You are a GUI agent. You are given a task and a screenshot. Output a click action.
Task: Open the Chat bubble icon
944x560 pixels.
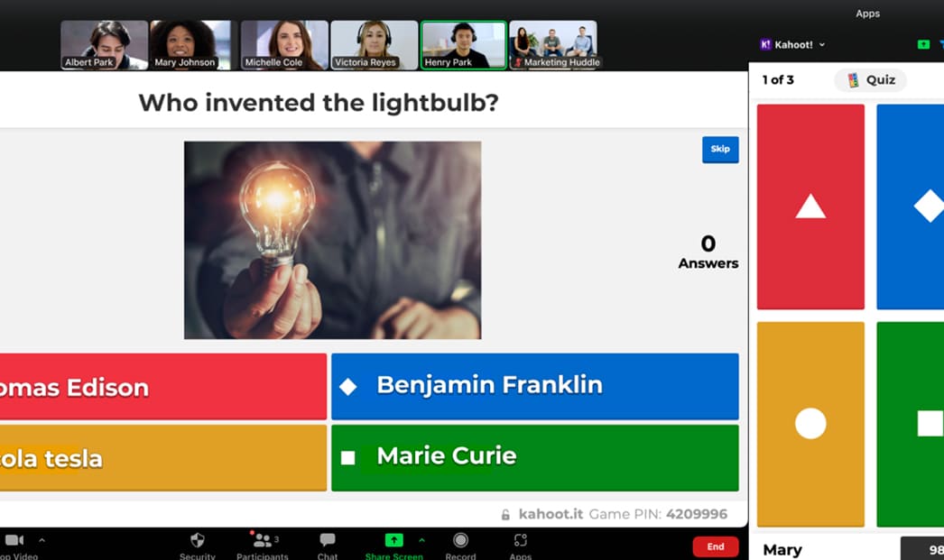(x=328, y=539)
